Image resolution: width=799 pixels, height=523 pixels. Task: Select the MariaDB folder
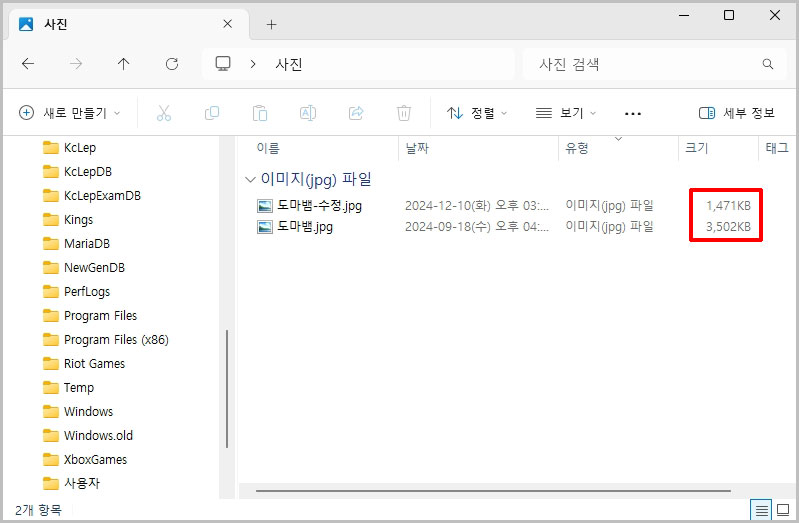point(76,244)
